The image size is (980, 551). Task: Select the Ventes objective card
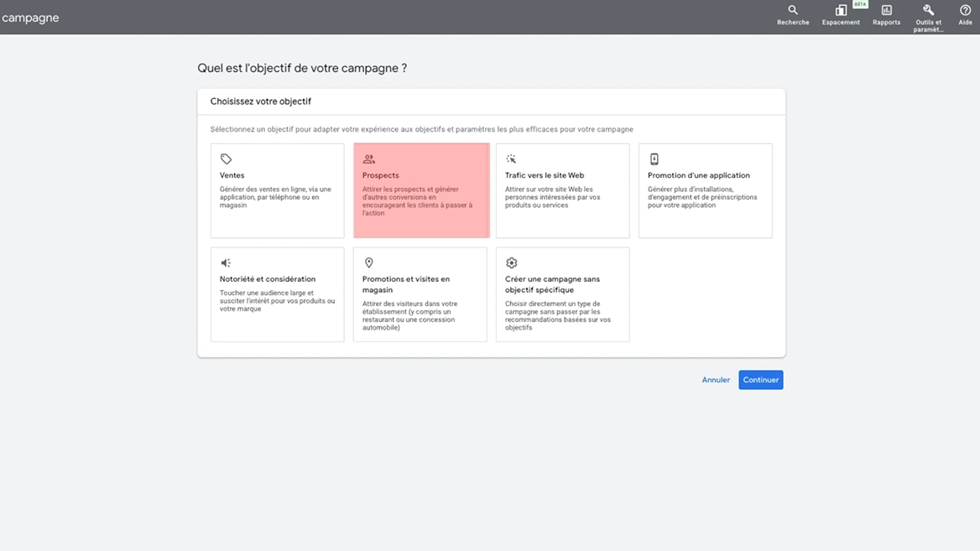point(277,190)
